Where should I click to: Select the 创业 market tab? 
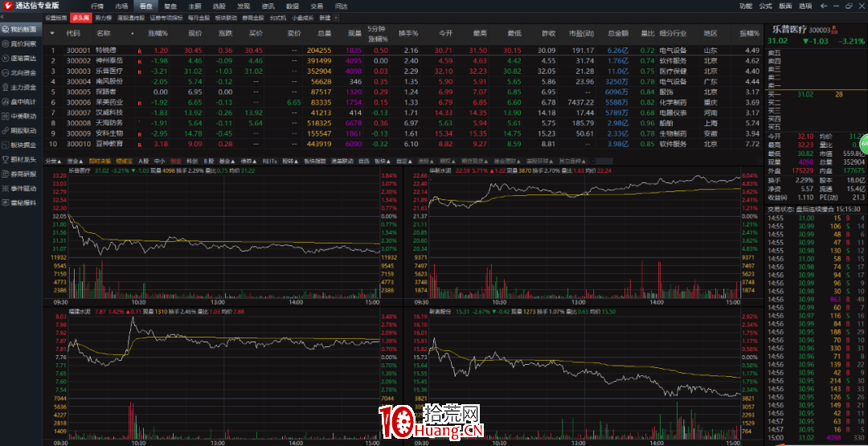tap(176, 161)
